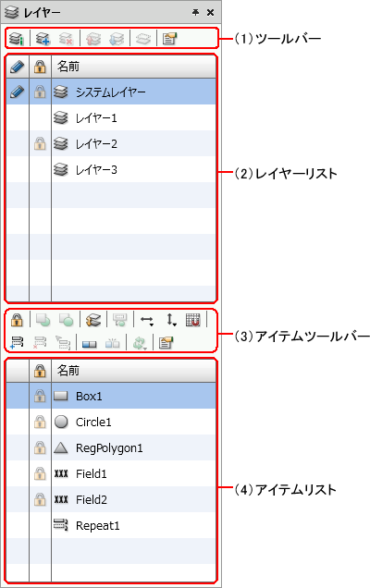Select Field1 in the item list

pos(111,473)
